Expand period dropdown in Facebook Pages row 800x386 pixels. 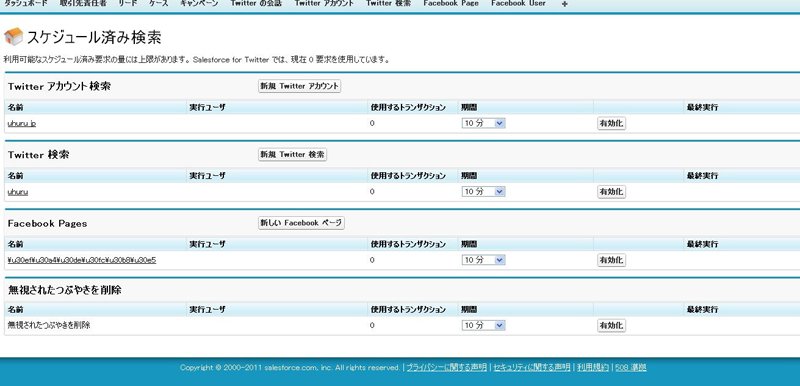tap(483, 260)
